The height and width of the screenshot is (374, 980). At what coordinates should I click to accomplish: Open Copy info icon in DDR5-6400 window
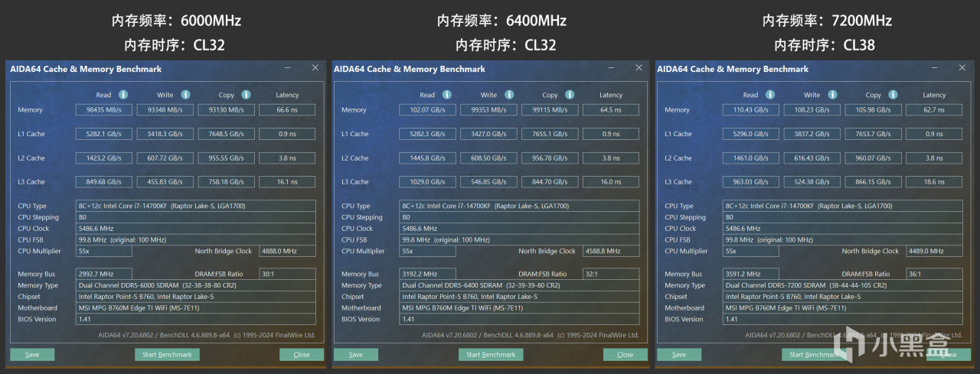(570, 95)
